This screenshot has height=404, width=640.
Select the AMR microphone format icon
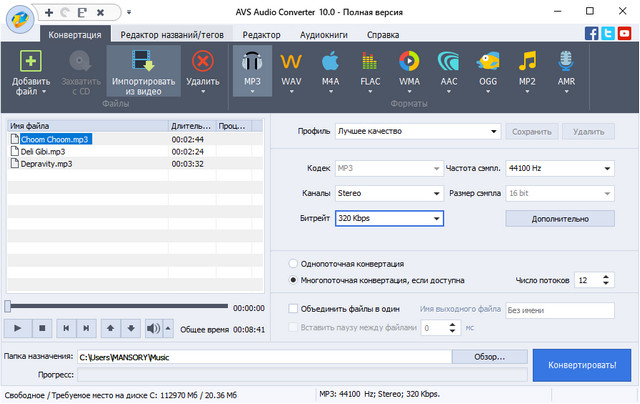pos(566,62)
